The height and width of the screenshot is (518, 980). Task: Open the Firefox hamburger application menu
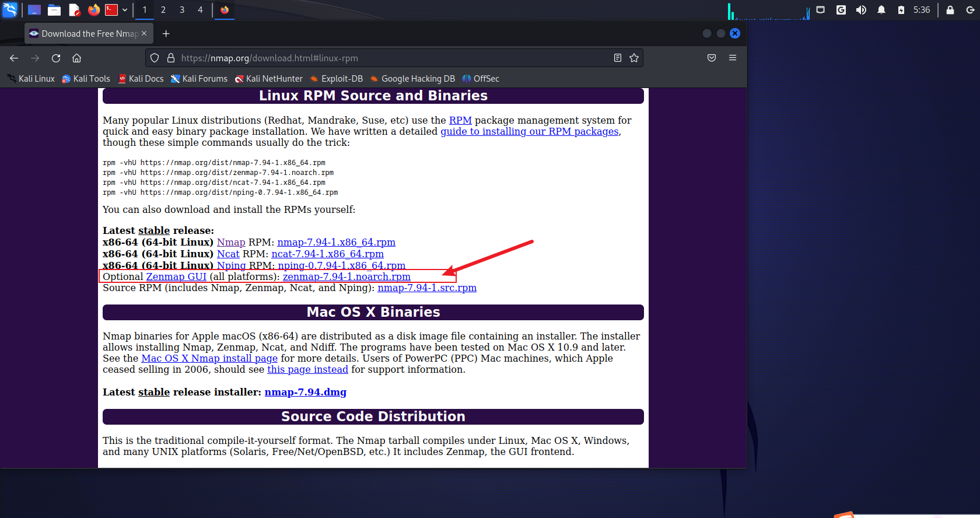coord(733,58)
